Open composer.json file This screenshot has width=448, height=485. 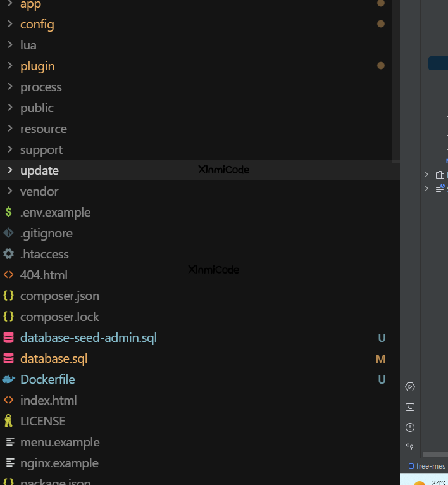(59, 296)
